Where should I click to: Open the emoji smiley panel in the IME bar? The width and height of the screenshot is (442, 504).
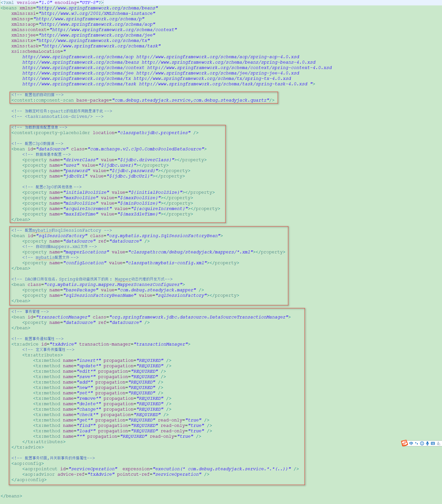422,443
